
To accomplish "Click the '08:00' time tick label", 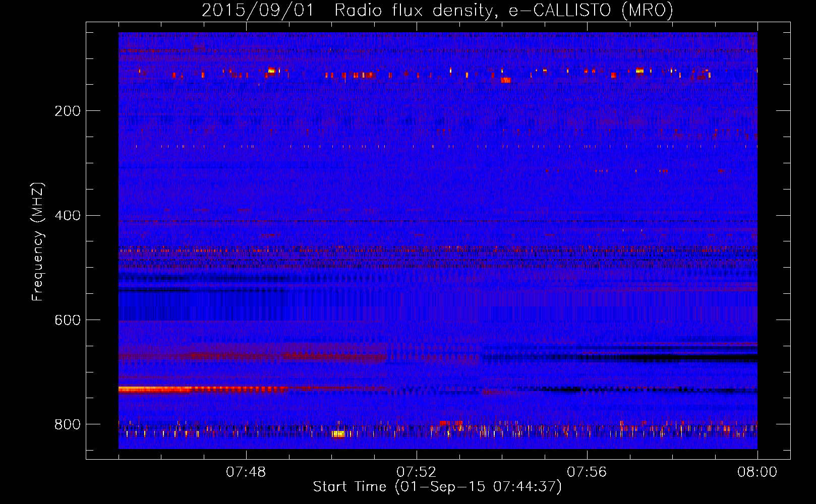I will 757,472.
